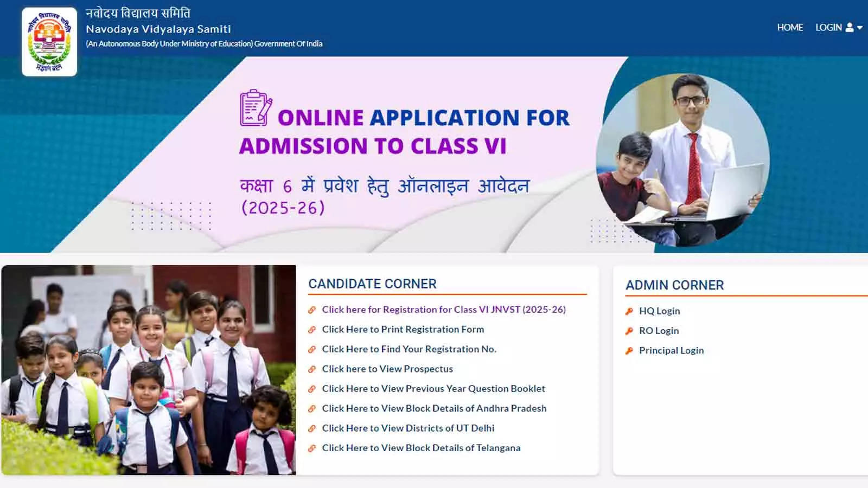868x488 pixels.
Task: Open Registration for Class VI JNVST link
Action: (x=443, y=310)
